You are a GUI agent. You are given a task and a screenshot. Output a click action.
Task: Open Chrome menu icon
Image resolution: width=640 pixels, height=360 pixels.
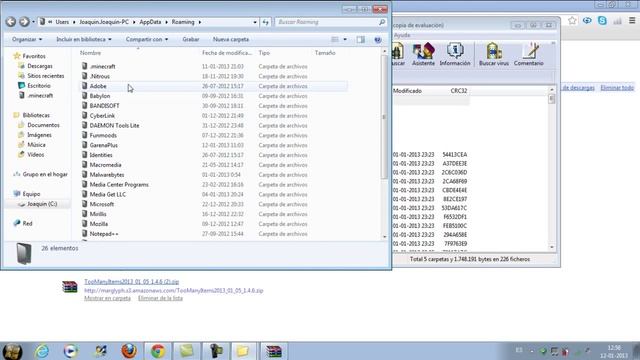point(632,21)
